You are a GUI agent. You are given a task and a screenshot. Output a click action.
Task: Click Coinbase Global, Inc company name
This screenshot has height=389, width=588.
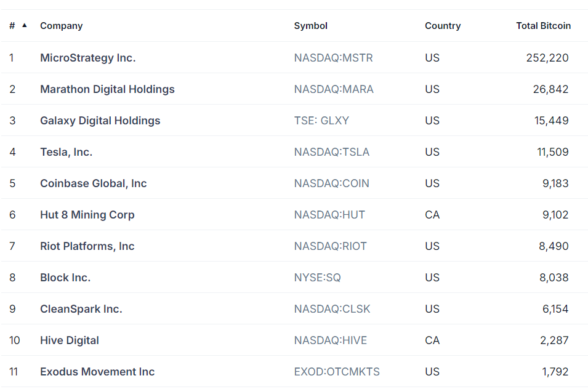(94, 183)
